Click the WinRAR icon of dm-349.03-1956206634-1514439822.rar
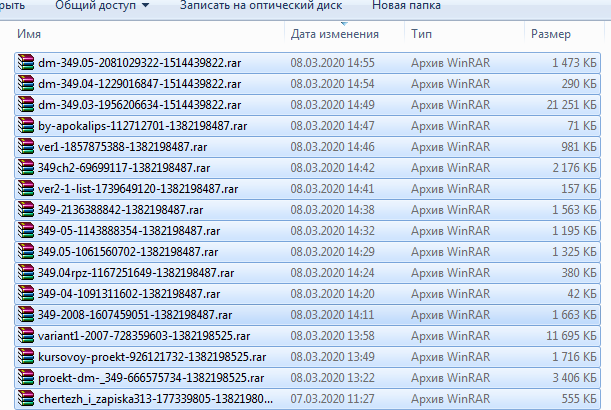The image size is (611, 410). point(26,105)
